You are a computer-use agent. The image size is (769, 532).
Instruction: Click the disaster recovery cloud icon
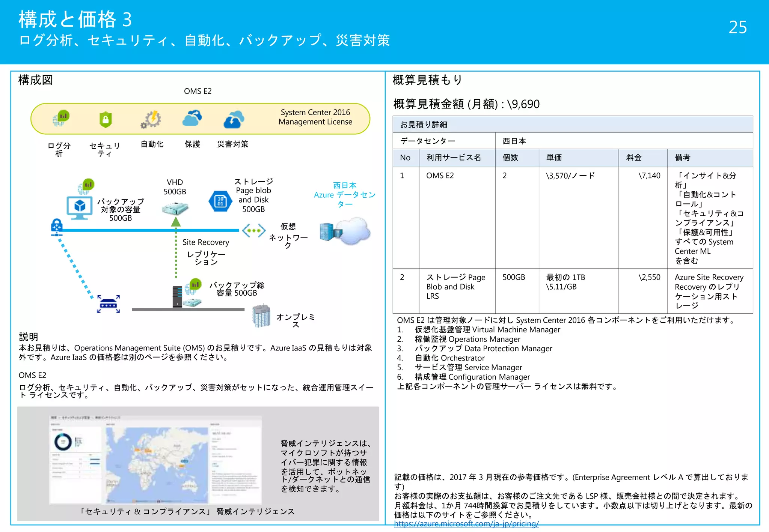click(x=234, y=120)
